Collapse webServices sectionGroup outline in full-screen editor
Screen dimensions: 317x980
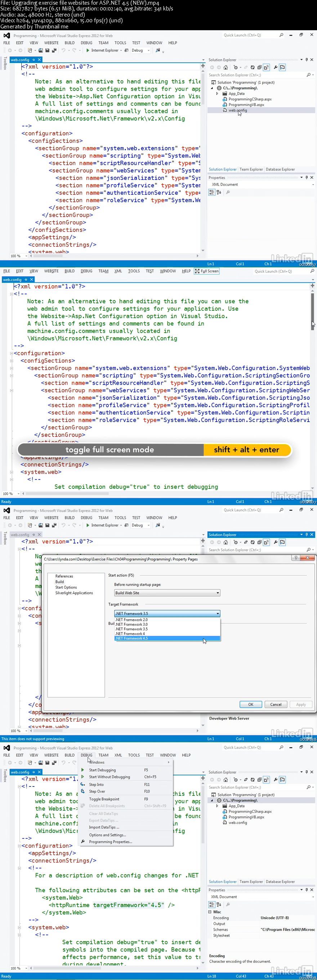[12, 390]
